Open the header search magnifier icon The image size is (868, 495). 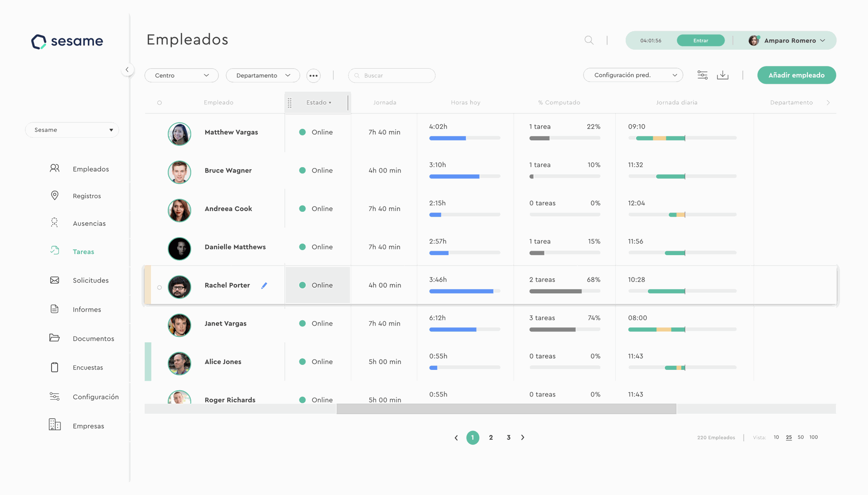589,40
